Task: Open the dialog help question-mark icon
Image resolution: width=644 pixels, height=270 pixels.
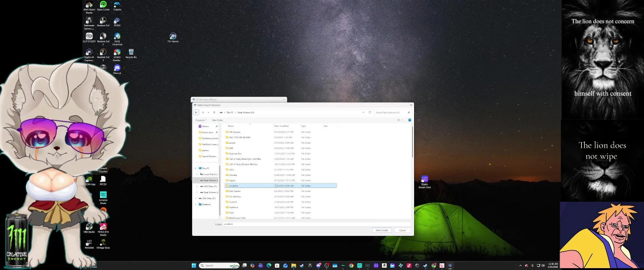Action: (x=410, y=120)
